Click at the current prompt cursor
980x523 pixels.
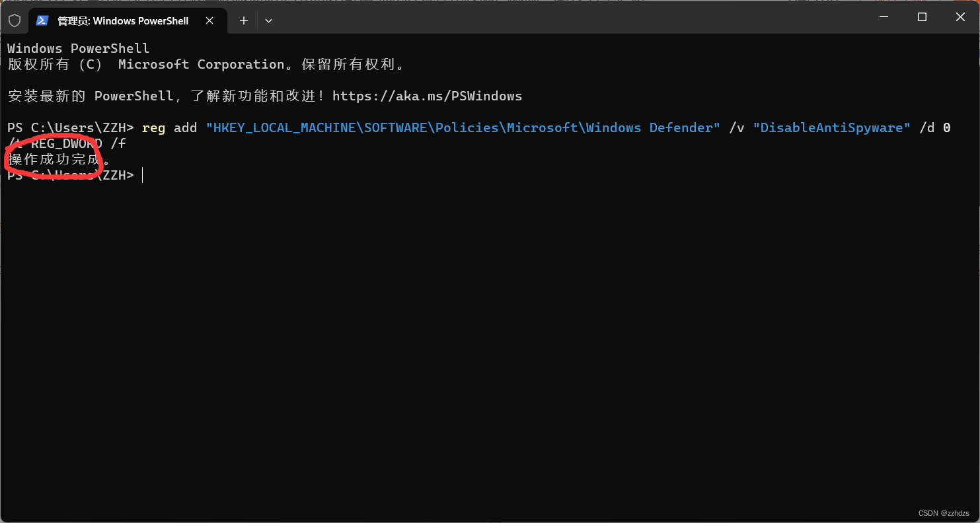143,175
